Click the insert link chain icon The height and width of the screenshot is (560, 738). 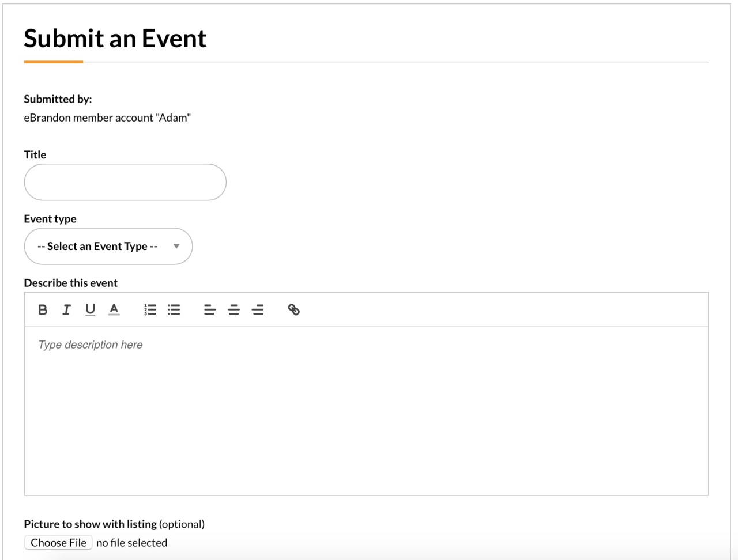pos(293,310)
